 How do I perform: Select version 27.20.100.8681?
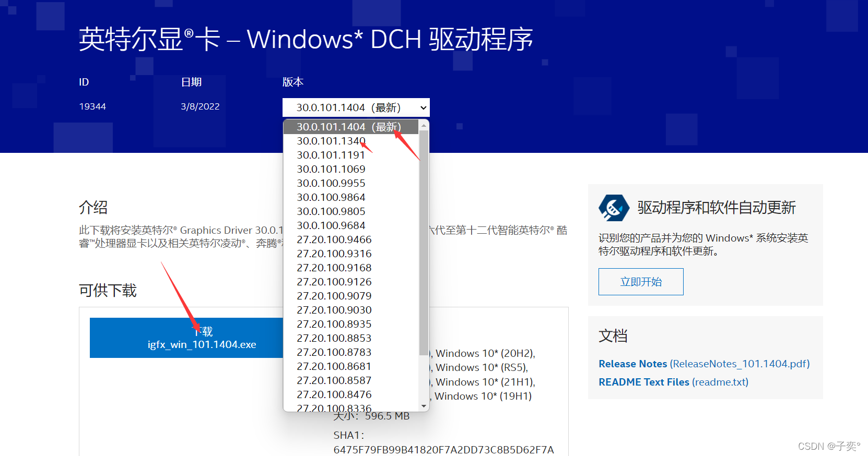pos(351,366)
